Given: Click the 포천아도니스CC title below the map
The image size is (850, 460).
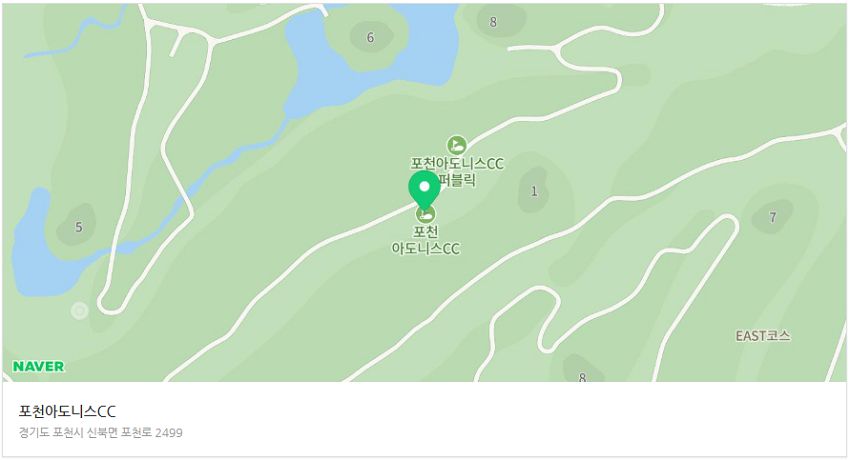Looking at the screenshot, I should (67, 412).
